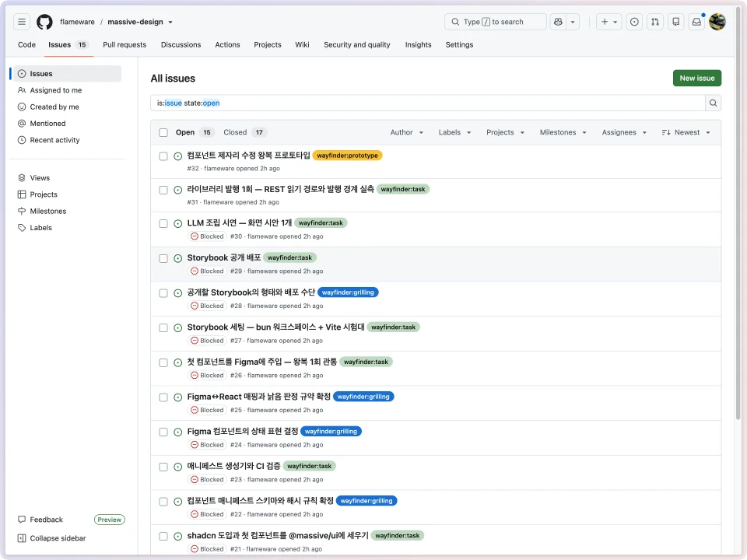Viewport: 747px width, 560px height.
Task: Click Blocked badge on issue #30
Action: (x=207, y=236)
